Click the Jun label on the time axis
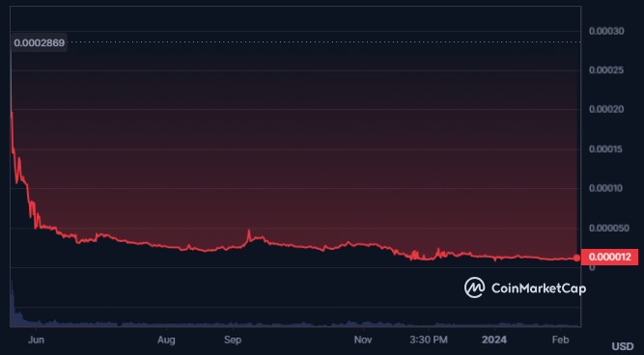644x355 pixels. (37, 340)
